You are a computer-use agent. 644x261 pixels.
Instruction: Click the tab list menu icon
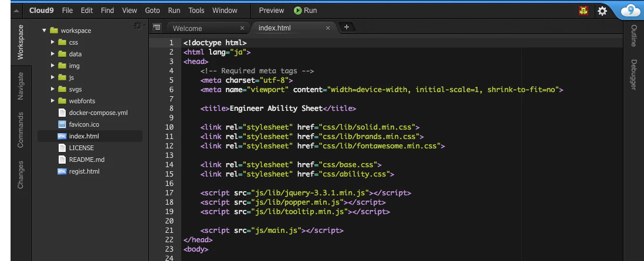coord(157,28)
